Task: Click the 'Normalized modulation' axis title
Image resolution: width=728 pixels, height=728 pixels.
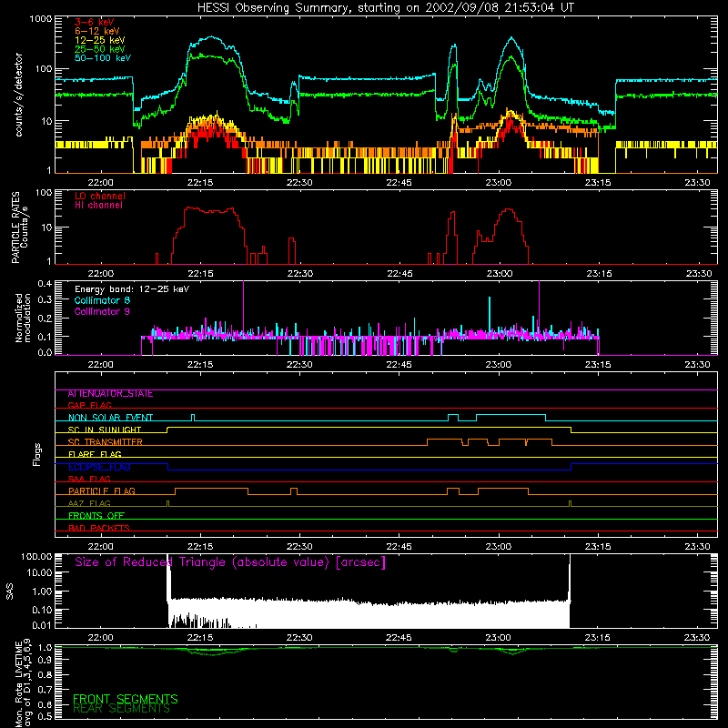Action: [23, 318]
